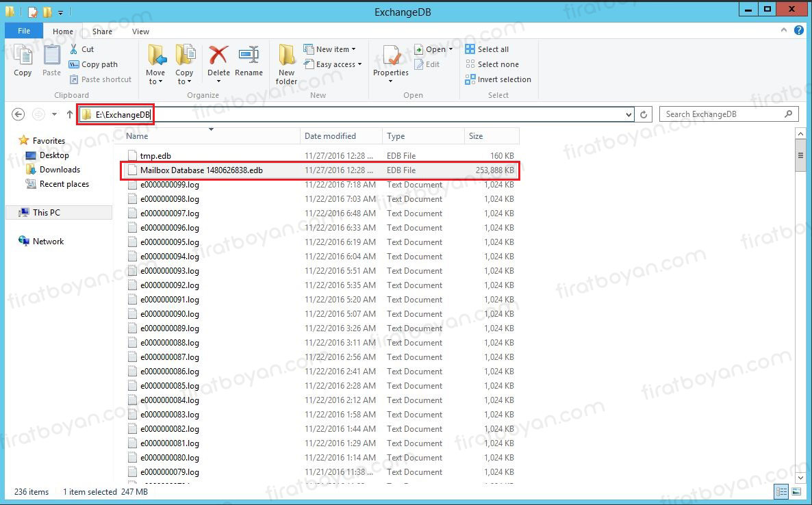The image size is (812, 505).
Task: Choose Copy path in the ribbon
Action: (94, 64)
